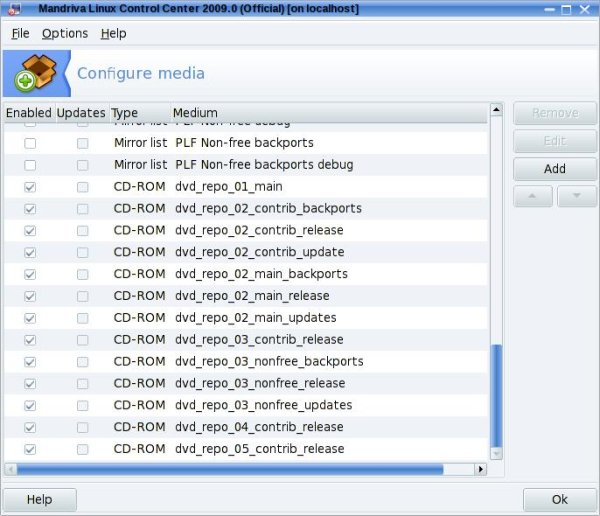The height and width of the screenshot is (516, 600).
Task: Sort by the Type column header
Action: [140, 113]
